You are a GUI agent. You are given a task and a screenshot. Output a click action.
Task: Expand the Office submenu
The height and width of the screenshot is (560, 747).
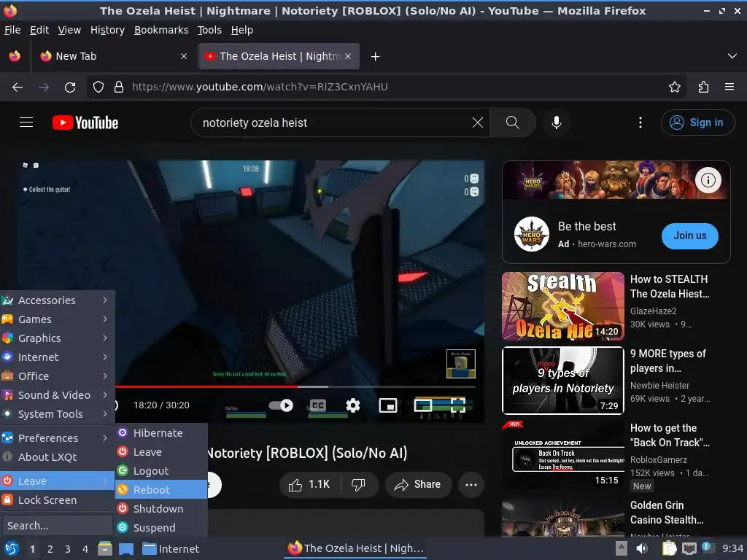pyautogui.click(x=57, y=376)
